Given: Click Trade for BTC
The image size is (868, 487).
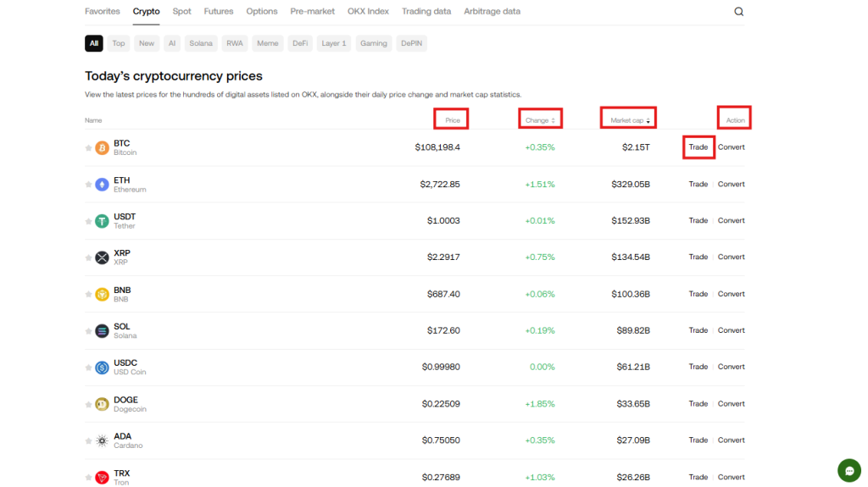Looking at the screenshot, I should click(x=698, y=147).
